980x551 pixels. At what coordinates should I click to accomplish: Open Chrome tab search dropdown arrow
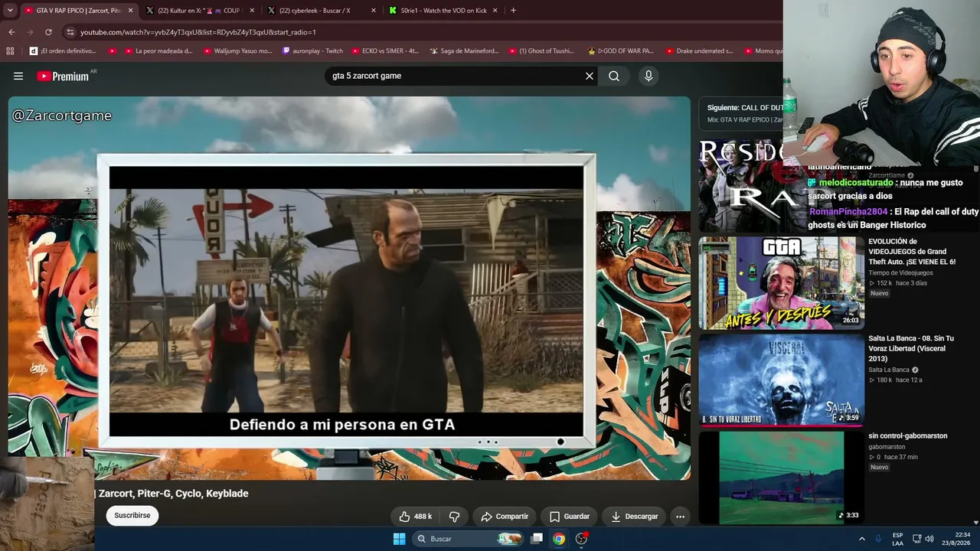click(x=10, y=11)
